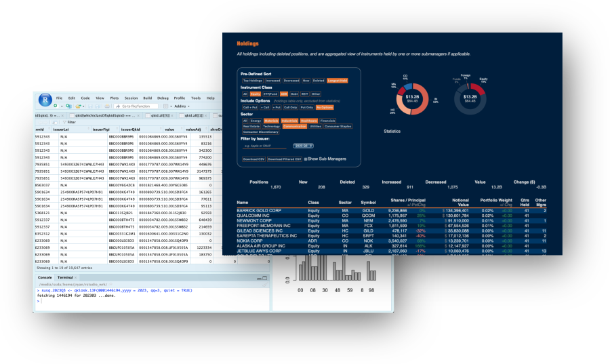Switch to the Terminal tab in RStudio

(x=65, y=277)
